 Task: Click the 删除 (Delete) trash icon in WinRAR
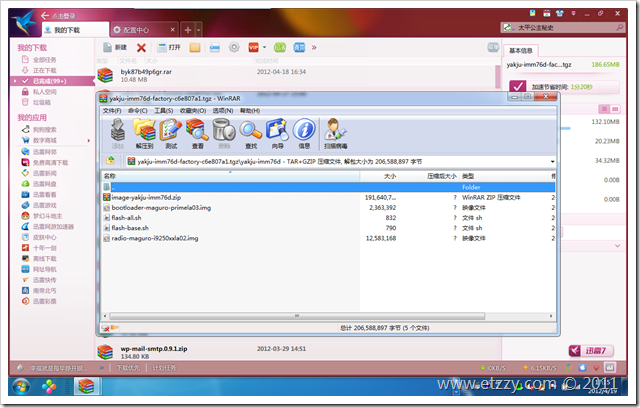[x=224, y=133]
